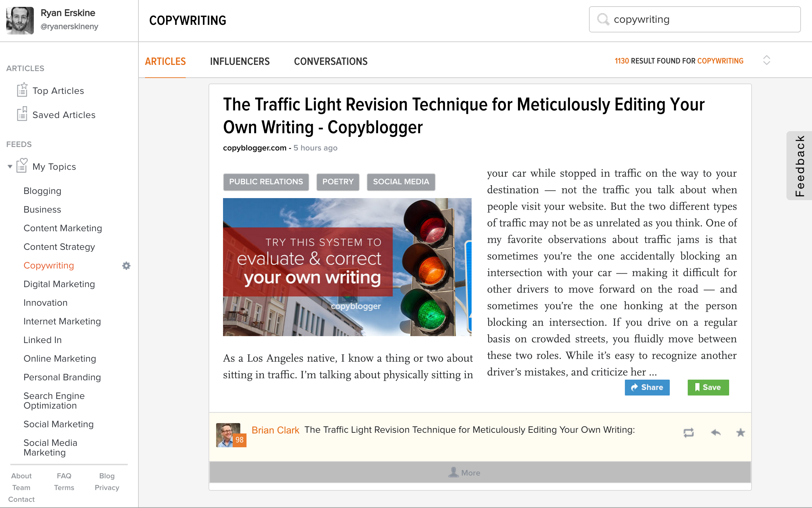Open Top Articles list icon
Viewport: 812px width, 508px height.
[x=22, y=90]
